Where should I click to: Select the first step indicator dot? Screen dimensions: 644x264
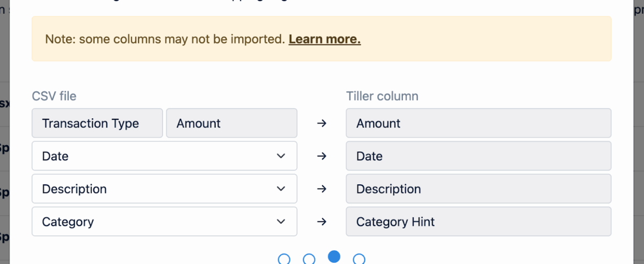click(x=284, y=259)
